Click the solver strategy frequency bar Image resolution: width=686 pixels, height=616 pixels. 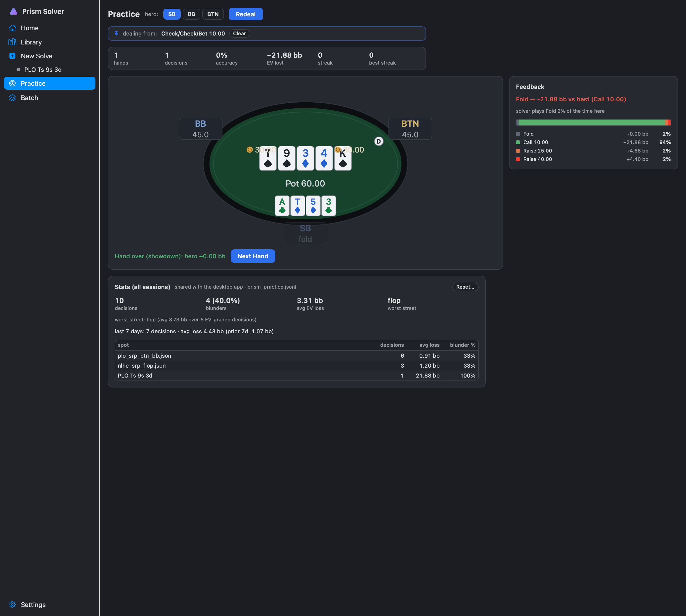click(x=593, y=122)
